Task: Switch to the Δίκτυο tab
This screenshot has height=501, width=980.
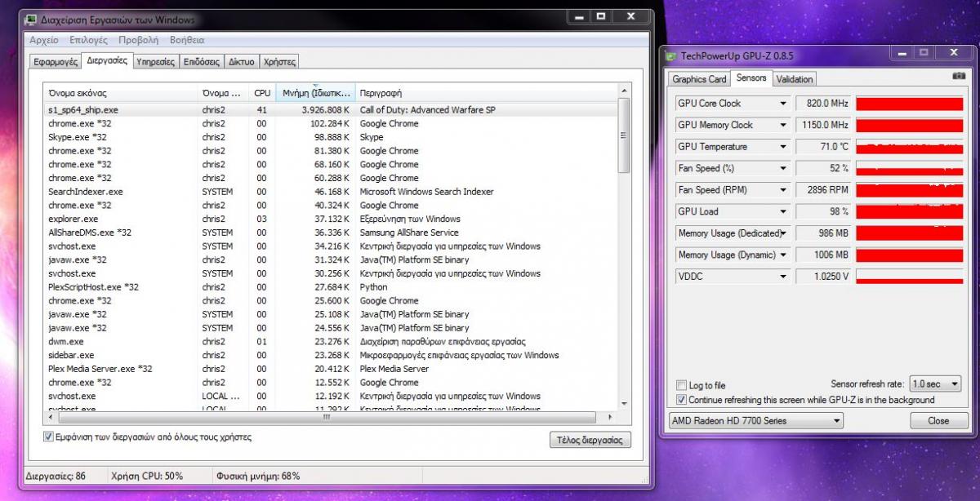Action: pyautogui.click(x=242, y=61)
